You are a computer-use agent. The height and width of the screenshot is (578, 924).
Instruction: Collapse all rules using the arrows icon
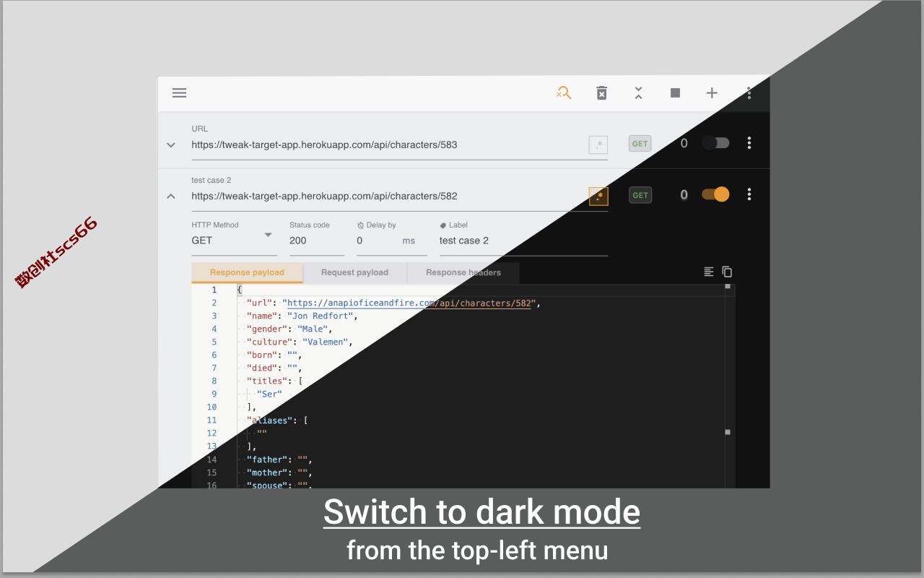638,92
